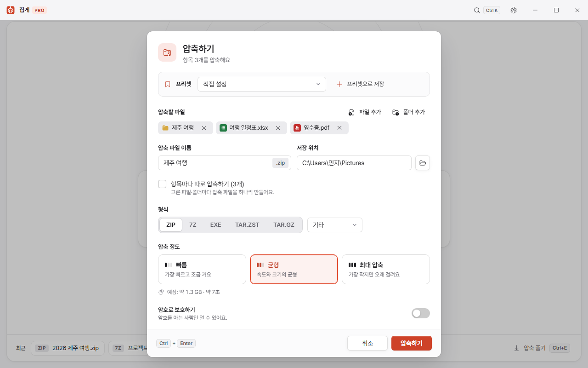
Task: Choose the 7Z format tab
Action: pos(193,225)
